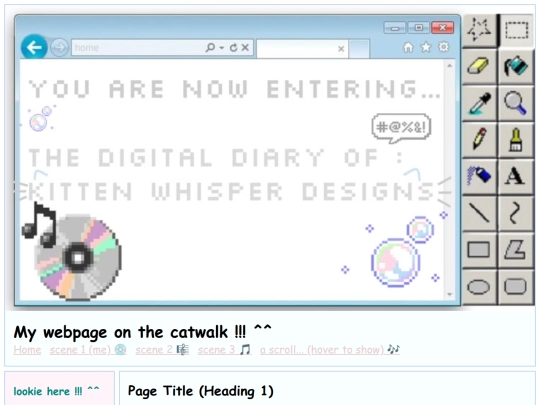Open Favorites star icon

point(426,47)
